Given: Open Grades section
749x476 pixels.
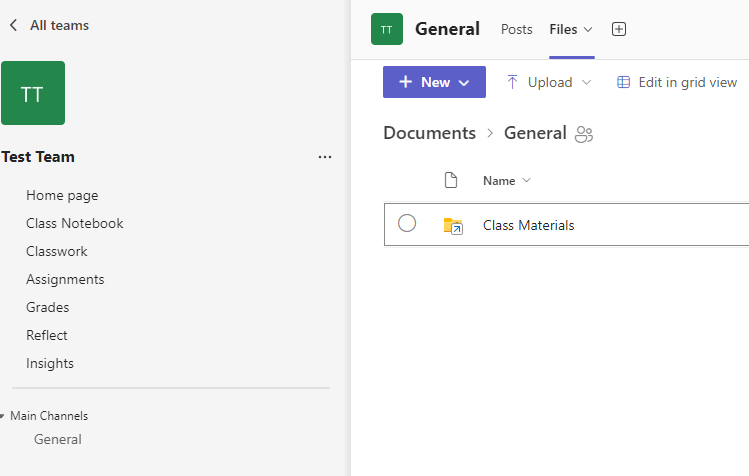Looking at the screenshot, I should coord(47,307).
